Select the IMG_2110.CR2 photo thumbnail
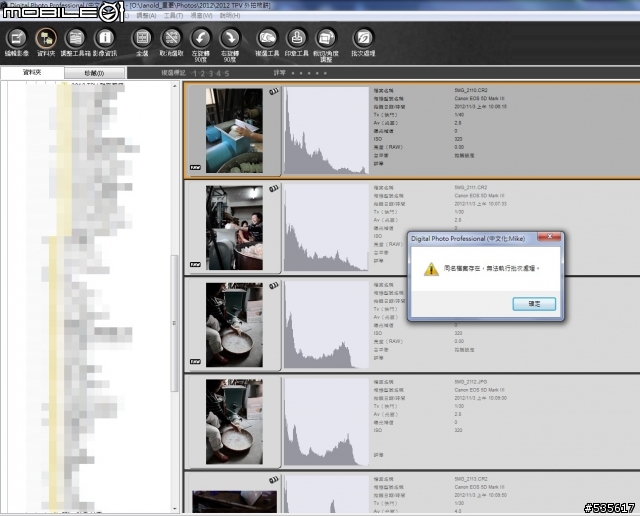 tap(234, 131)
